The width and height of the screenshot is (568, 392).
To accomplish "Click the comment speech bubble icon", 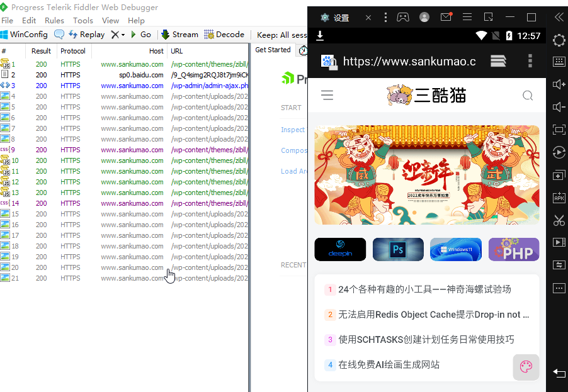I will (x=59, y=35).
